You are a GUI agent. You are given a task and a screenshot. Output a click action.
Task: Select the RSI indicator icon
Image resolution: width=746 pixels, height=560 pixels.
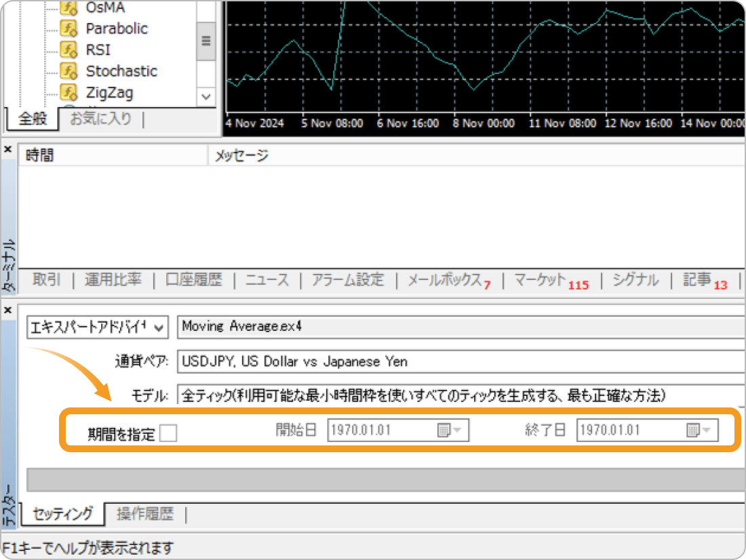click(x=68, y=49)
